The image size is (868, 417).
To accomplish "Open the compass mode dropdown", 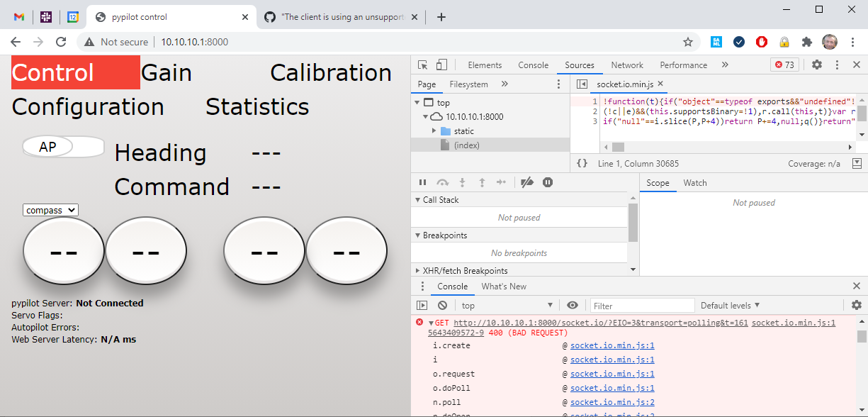I will (50, 210).
